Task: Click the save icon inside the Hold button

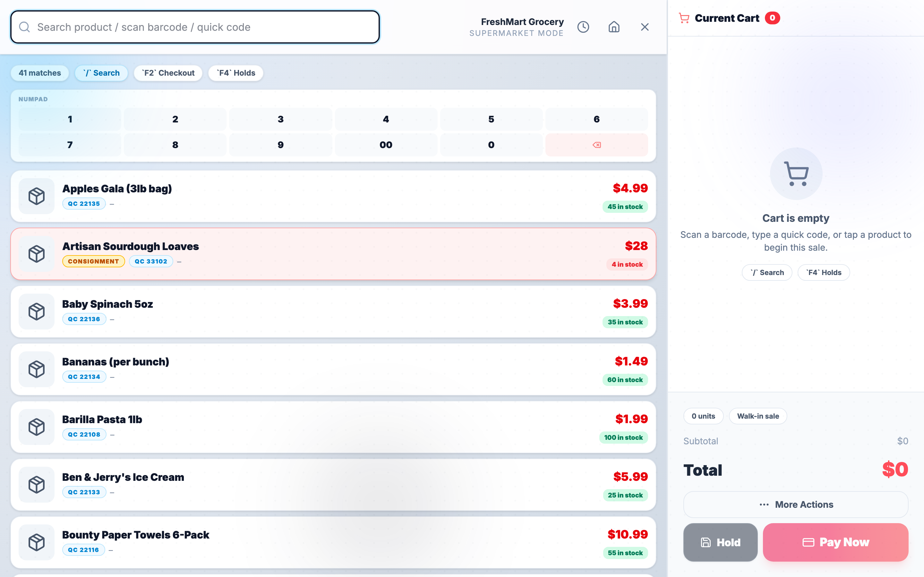Action: pyautogui.click(x=705, y=542)
